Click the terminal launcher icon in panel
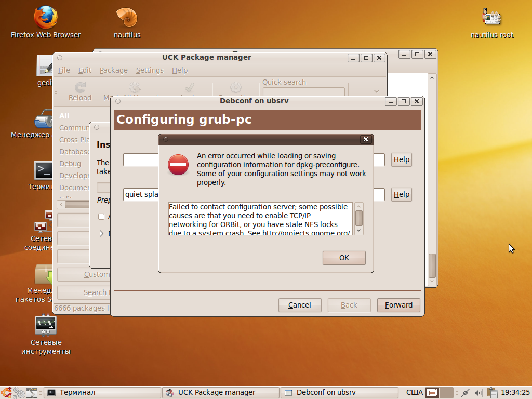Viewport: 532px width, 399px height. tap(32, 393)
